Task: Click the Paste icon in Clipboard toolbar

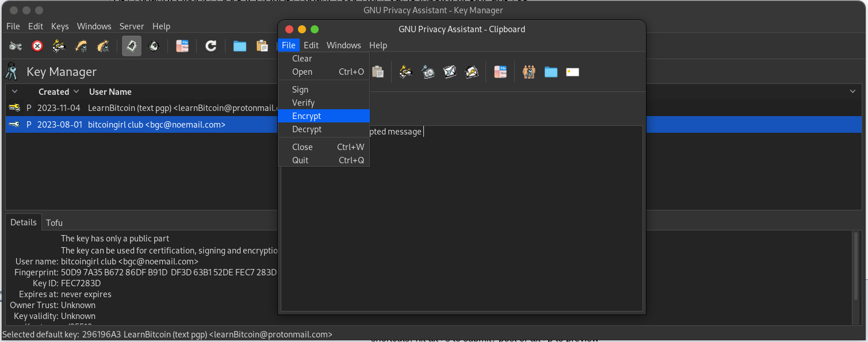Action: [378, 72]
